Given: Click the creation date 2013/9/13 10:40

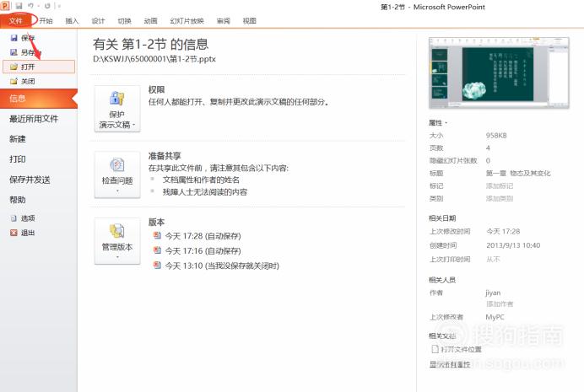Looking at the screenshot, I should (x=513, y=245).
